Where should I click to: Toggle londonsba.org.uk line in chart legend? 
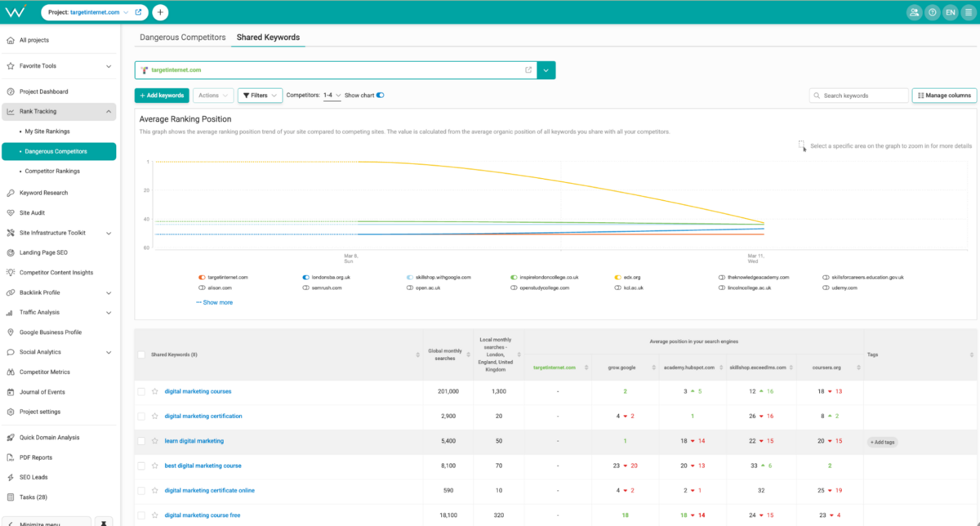pyautogui.click(x=305, y=278)
